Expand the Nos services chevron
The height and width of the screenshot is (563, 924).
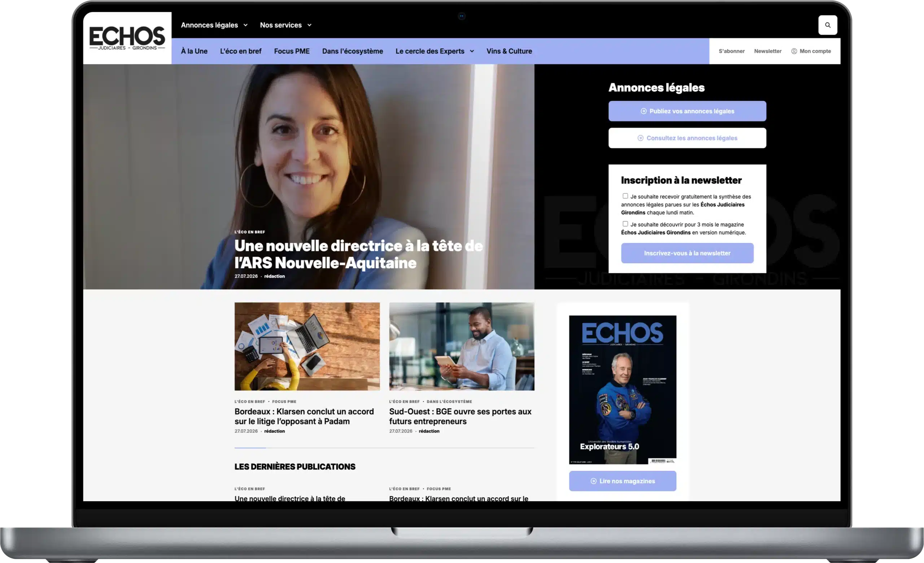click(309, 25)
